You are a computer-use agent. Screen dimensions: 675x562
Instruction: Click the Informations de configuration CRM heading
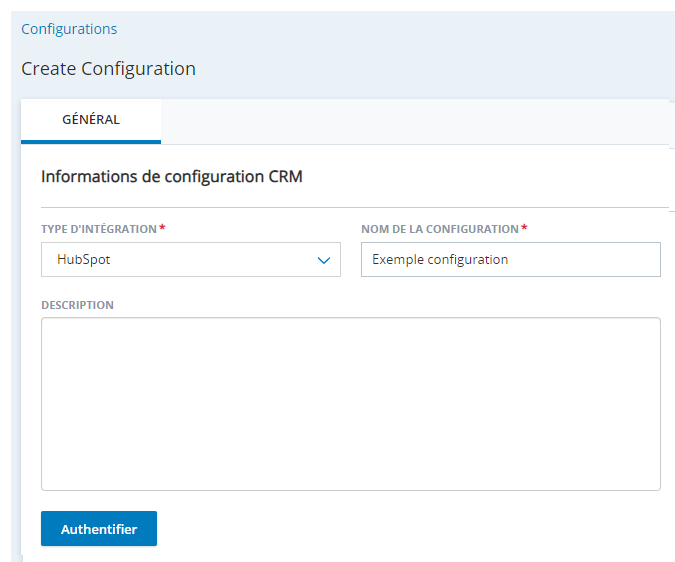(x=172, y=177)
